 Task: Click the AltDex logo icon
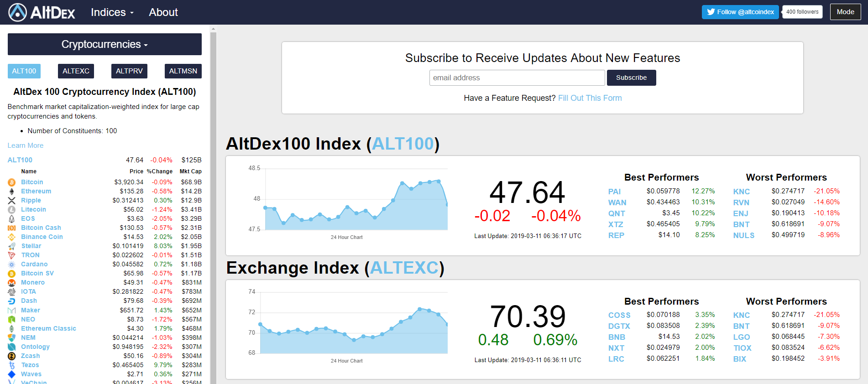[18, 12]
